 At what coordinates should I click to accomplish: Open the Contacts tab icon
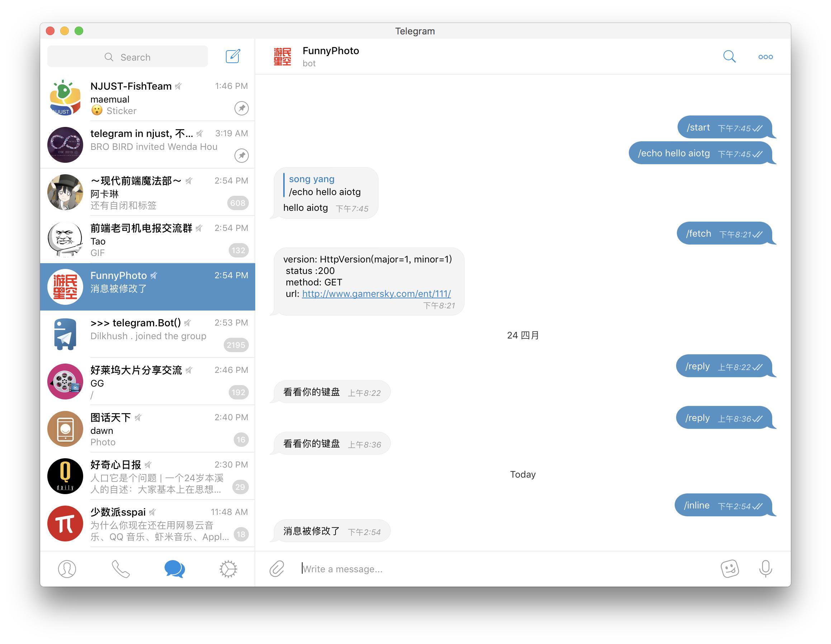67,568
